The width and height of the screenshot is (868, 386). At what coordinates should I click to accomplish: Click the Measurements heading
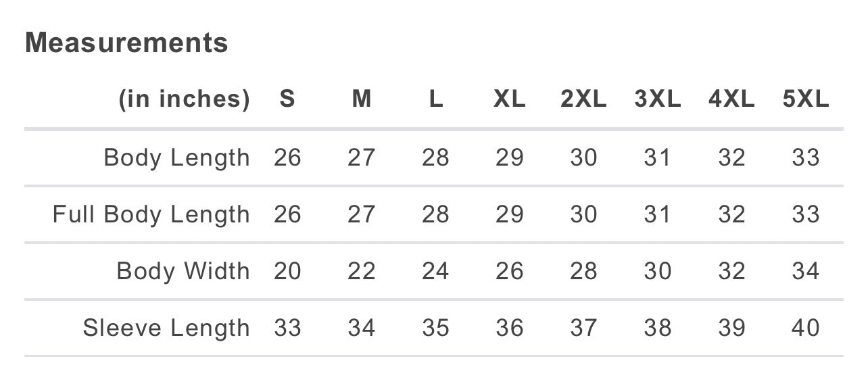coord(126,43)
